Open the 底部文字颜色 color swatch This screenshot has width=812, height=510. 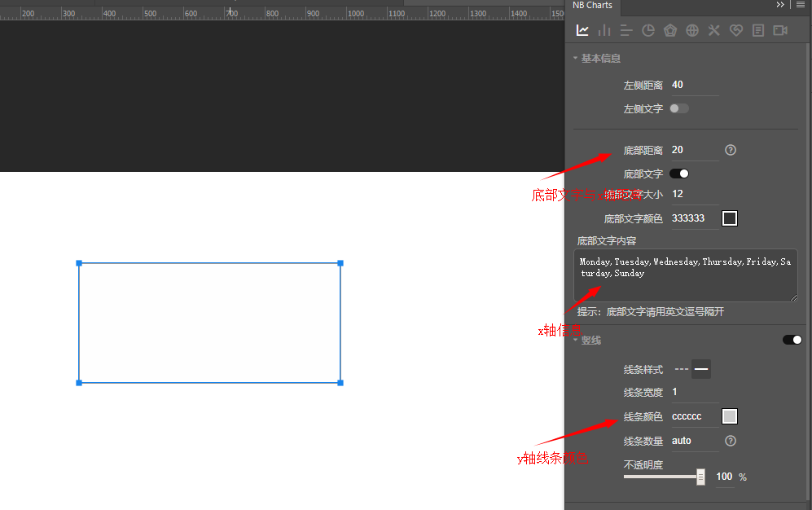730,218
